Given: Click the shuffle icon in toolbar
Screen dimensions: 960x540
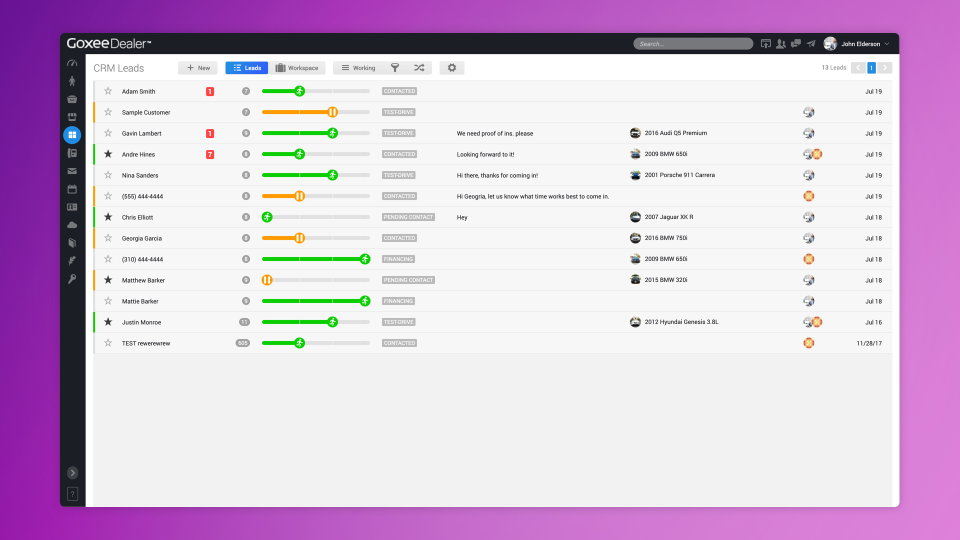Looking at the screenshot, I should (x=419, y=68).
